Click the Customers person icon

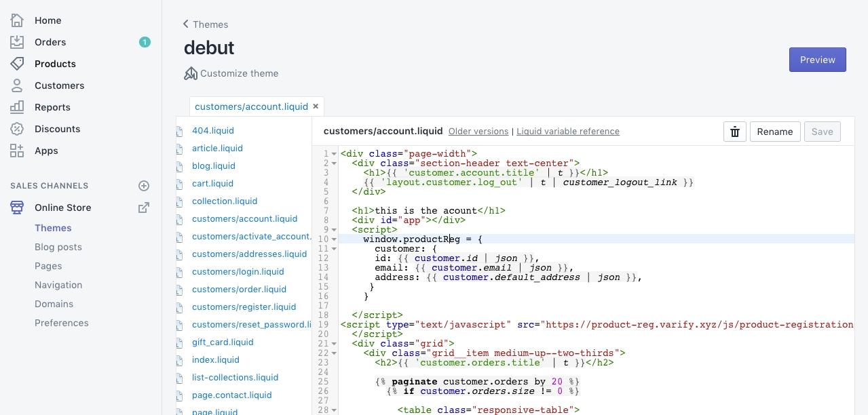tap(17, 85)
